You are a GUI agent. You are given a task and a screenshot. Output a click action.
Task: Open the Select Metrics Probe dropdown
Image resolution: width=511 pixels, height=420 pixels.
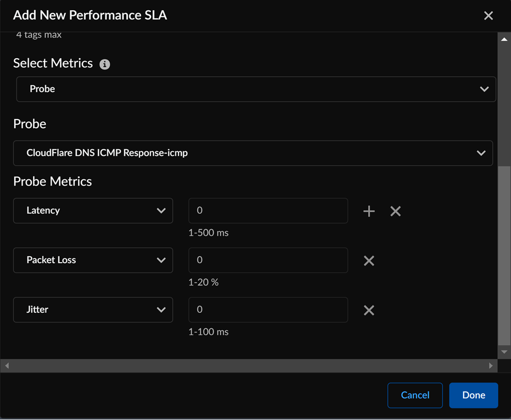(x=256, y=89)
